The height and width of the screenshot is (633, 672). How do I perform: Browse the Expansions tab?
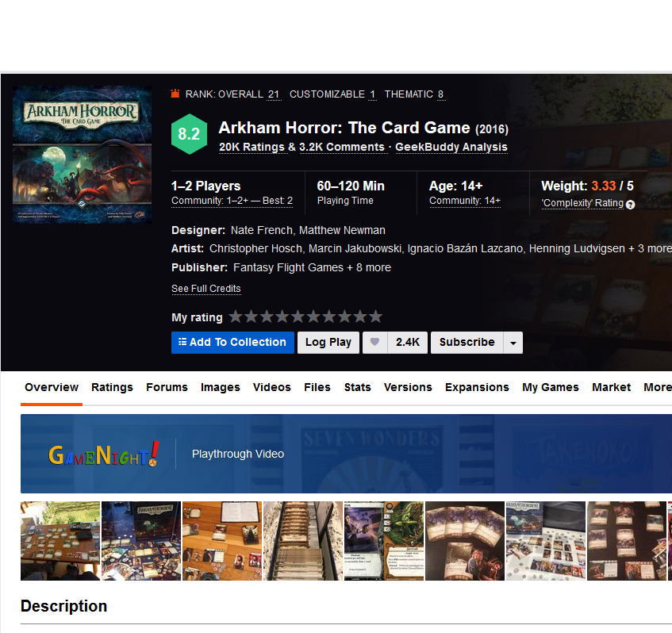point(477,387)
